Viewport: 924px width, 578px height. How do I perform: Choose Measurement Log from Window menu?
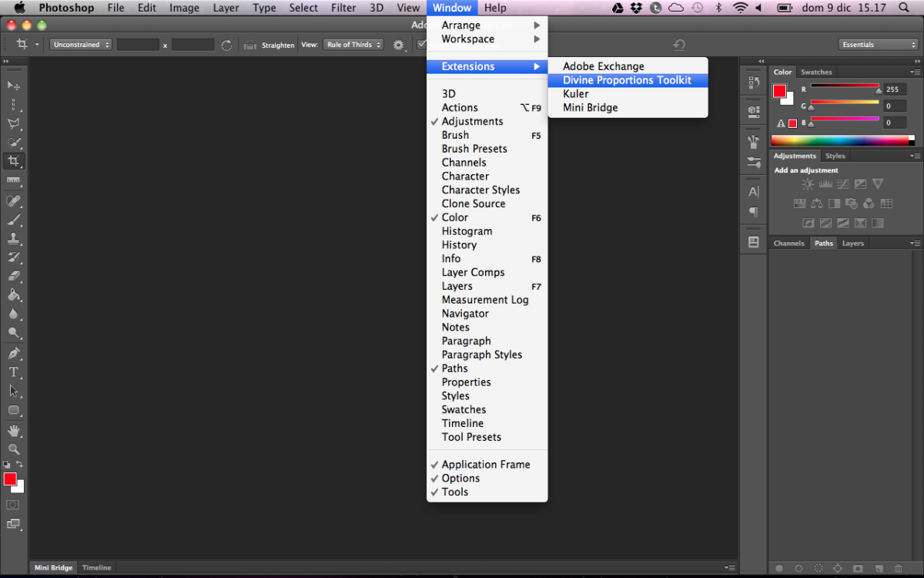coord(487,300)
